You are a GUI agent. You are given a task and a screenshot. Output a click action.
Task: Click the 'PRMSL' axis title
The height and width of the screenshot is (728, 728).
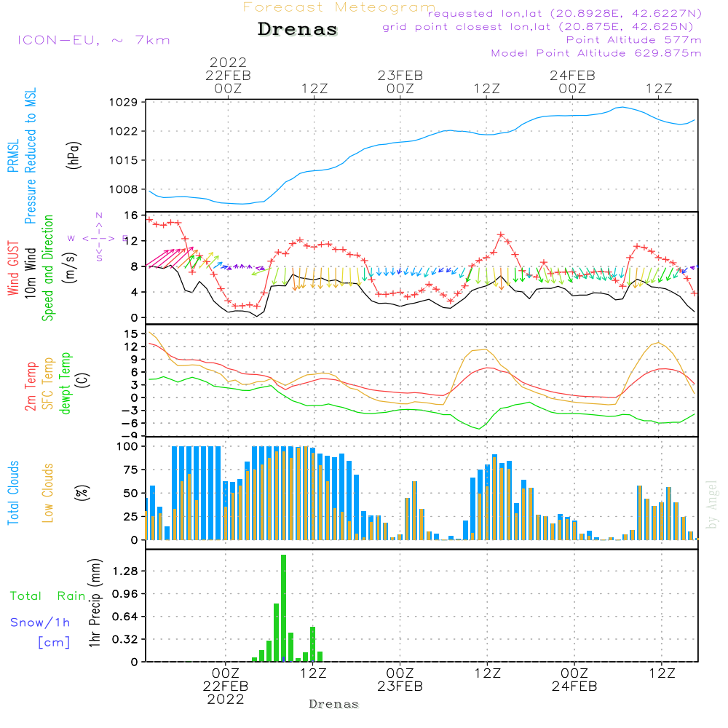coord(13,155)
